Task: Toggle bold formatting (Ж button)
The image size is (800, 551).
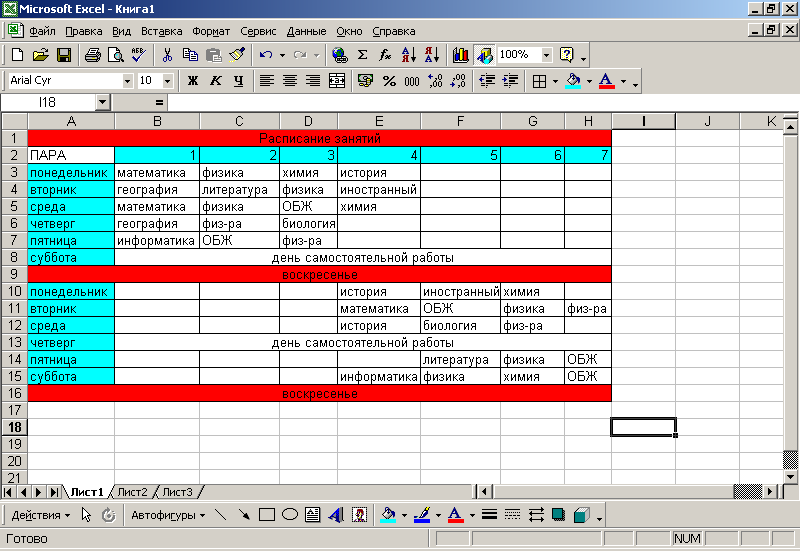Action: click(x=193, y=81)
